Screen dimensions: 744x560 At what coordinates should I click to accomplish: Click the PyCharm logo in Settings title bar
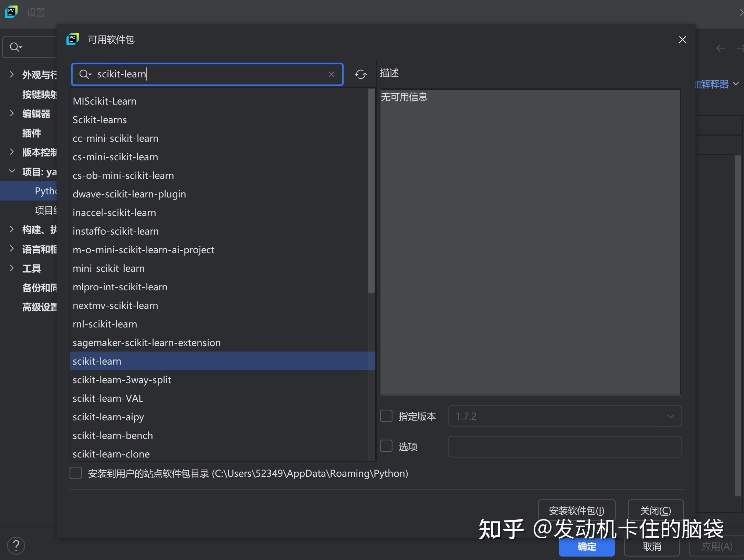(x=11, y=12)
